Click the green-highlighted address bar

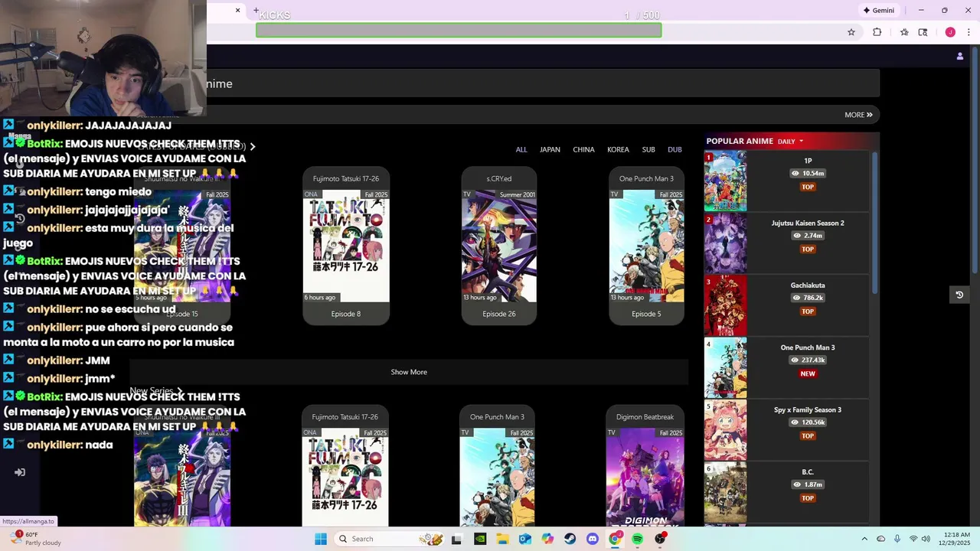[x=459, y=31]
